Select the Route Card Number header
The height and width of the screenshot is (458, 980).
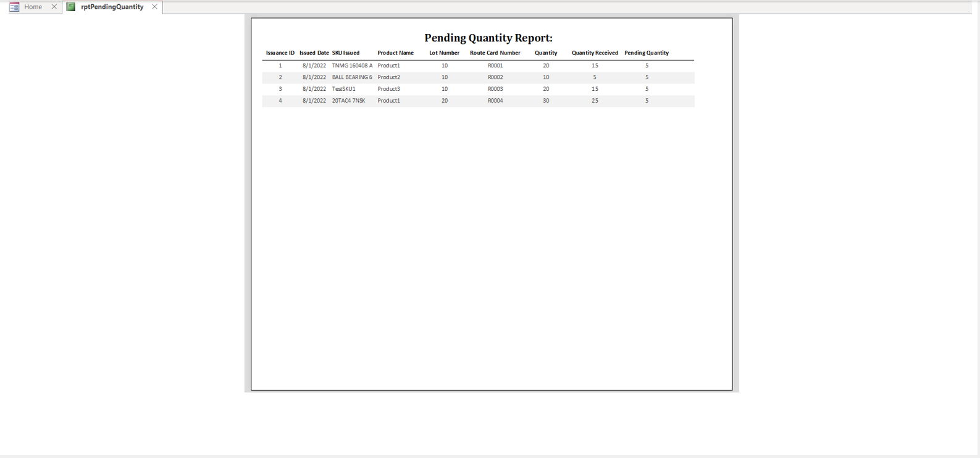point(495,53)
